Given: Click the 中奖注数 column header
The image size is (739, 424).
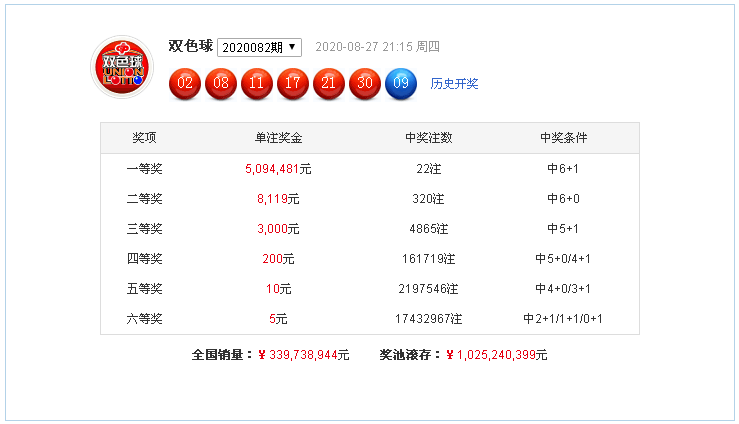Looking at the screenshot, I should pos(428,138).
